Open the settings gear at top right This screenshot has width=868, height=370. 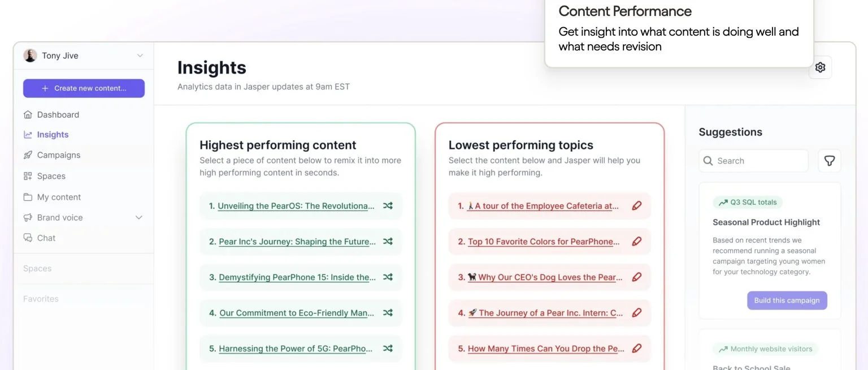tap(820, 67)
